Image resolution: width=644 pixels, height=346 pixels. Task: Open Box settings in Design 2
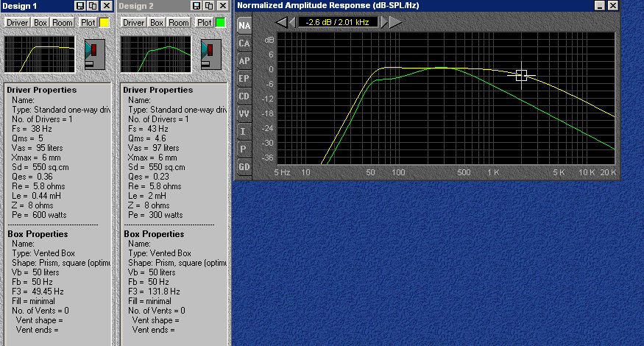tap(157, 23)
